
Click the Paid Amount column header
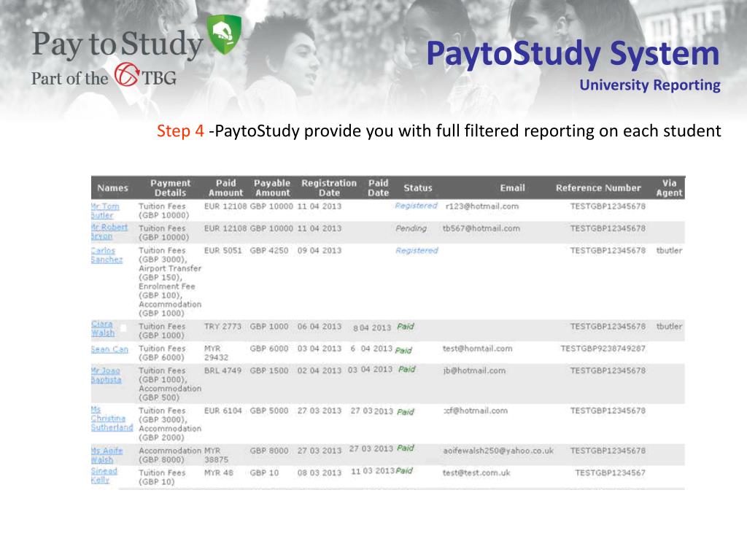click(x=226, y=187)
